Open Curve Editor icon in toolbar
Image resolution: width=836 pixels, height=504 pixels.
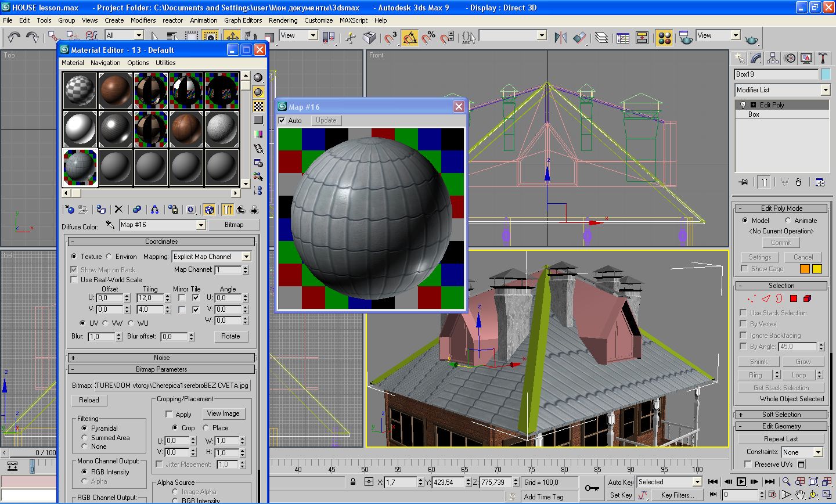(623, 38)
